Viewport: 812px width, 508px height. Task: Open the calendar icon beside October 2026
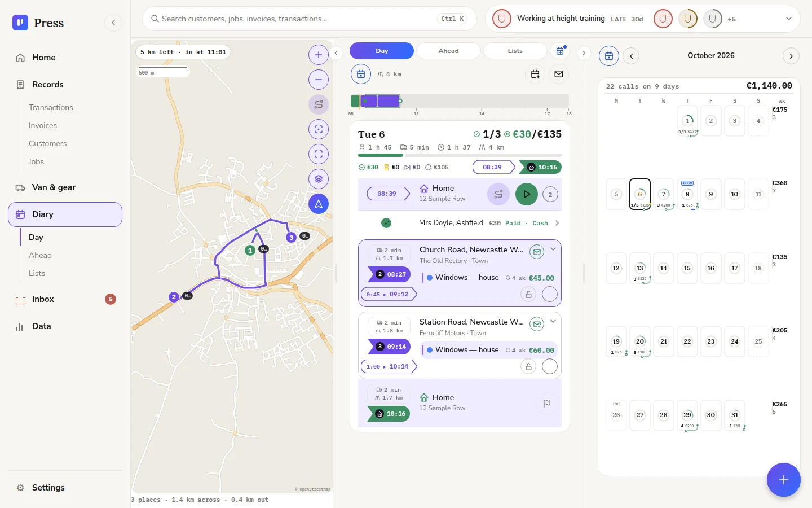pos(609,56)
